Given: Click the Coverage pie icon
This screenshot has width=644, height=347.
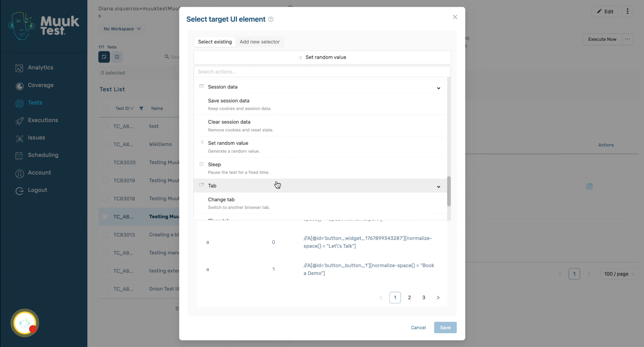Looking at the screenshot, I should 19,86.
